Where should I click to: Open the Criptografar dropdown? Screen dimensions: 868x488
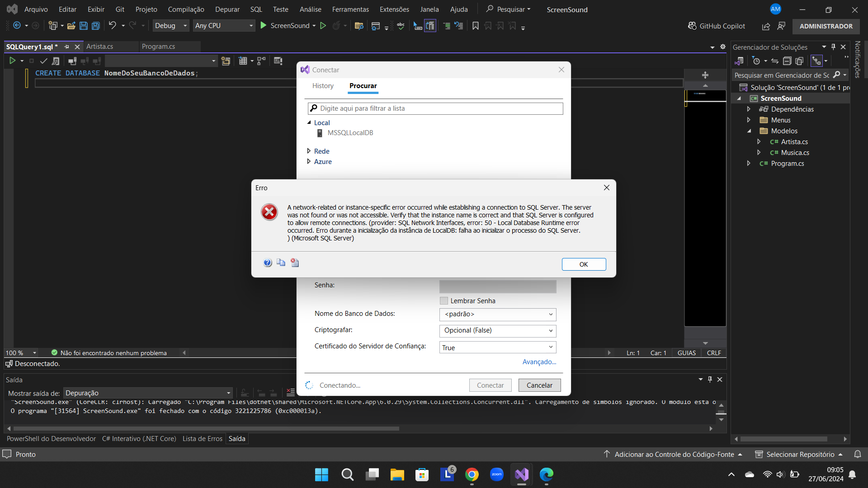pos(497,330)
